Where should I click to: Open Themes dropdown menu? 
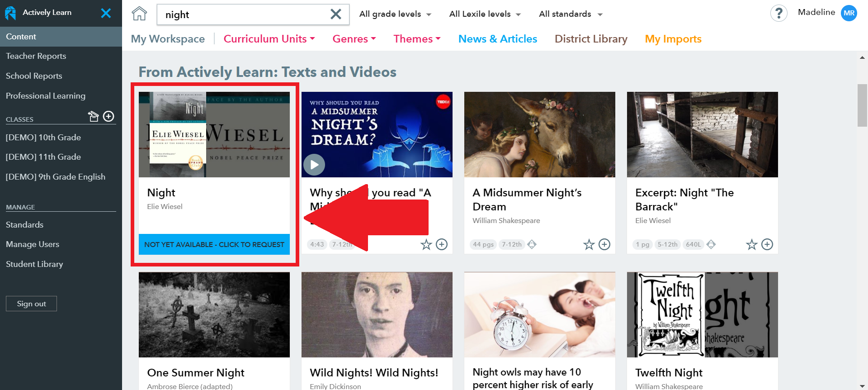pos(417,39)
